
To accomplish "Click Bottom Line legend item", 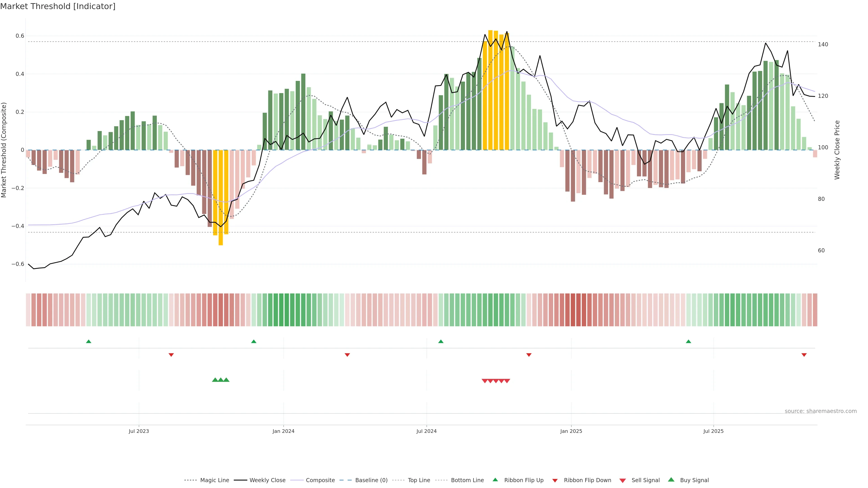I will [x=467, y=480].
